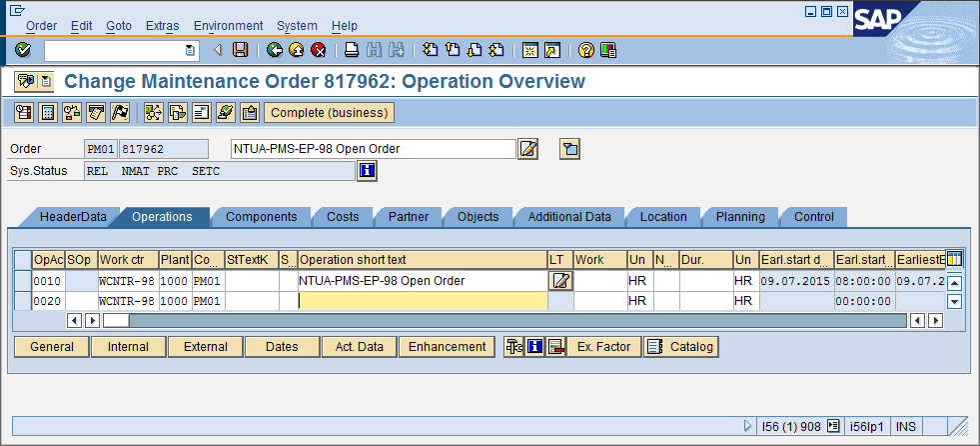
Task: Click the horizontal scrollbar thumb of operations table
Action: 116,321
